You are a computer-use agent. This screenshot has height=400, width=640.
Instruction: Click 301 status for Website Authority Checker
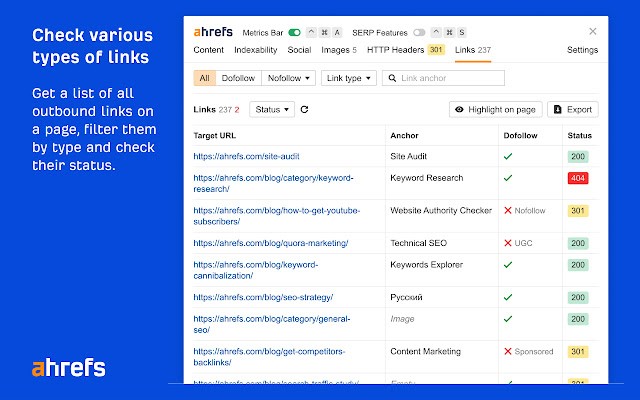click(578, 211)
